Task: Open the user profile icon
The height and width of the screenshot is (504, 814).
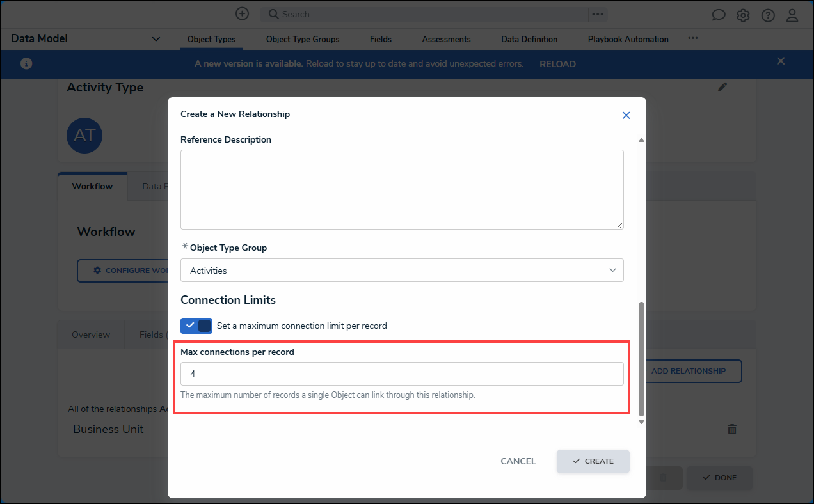Action: (x=792, y=15)
